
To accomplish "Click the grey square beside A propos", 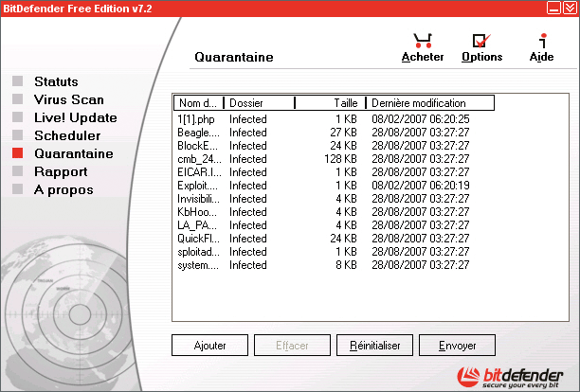I will [17, 189].
